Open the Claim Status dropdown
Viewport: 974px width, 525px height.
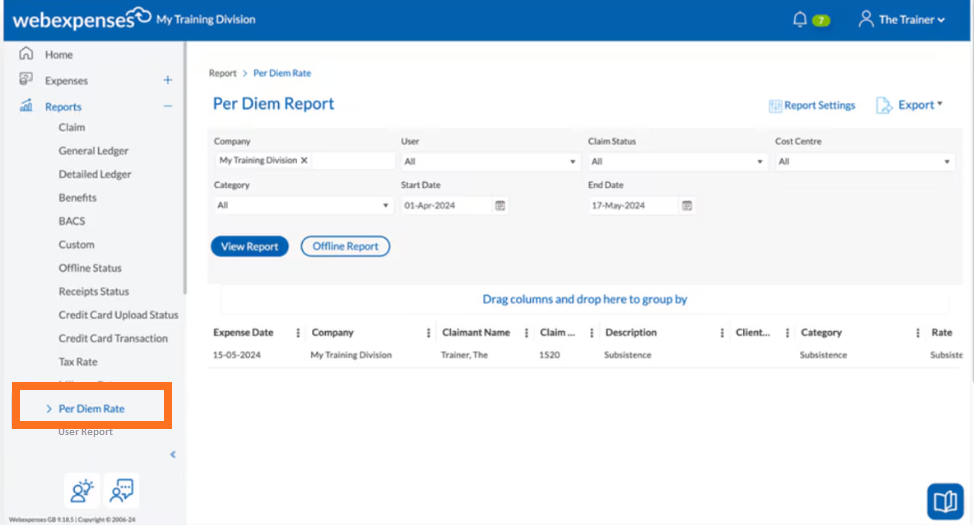(x=676, y=162)
